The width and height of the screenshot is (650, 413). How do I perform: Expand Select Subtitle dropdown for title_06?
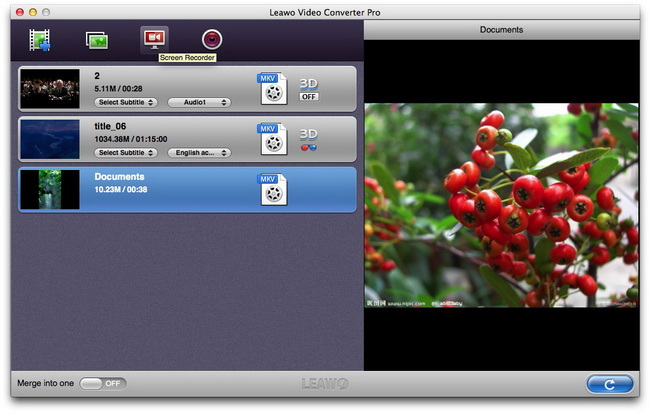(x=126, y=152)
